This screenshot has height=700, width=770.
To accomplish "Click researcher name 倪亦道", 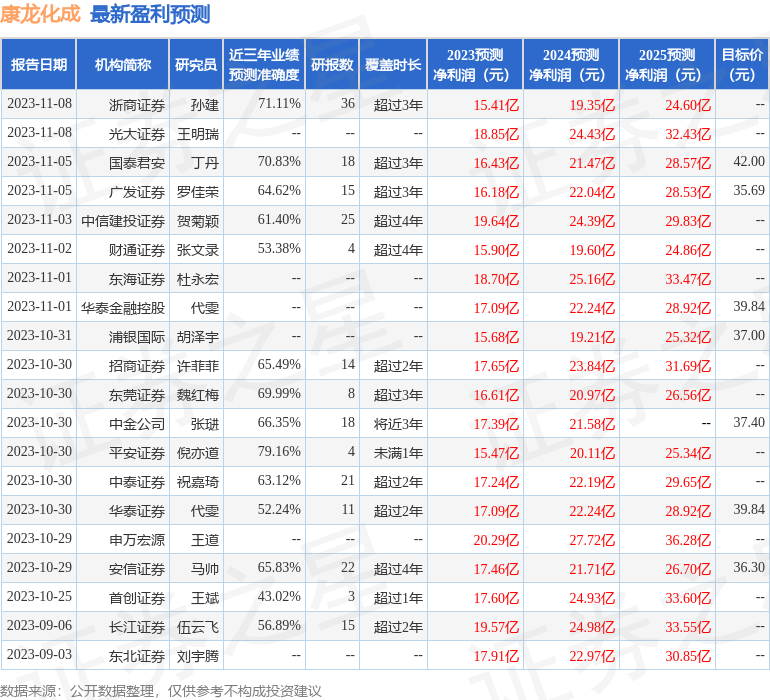I will (x=198, y=452).
